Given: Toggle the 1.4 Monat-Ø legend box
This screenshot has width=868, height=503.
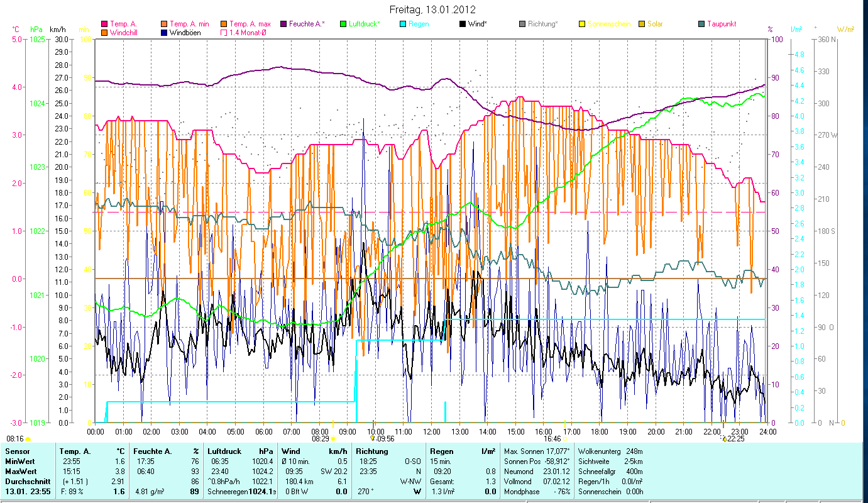Looking at the screenshot, I should (224, 32).
